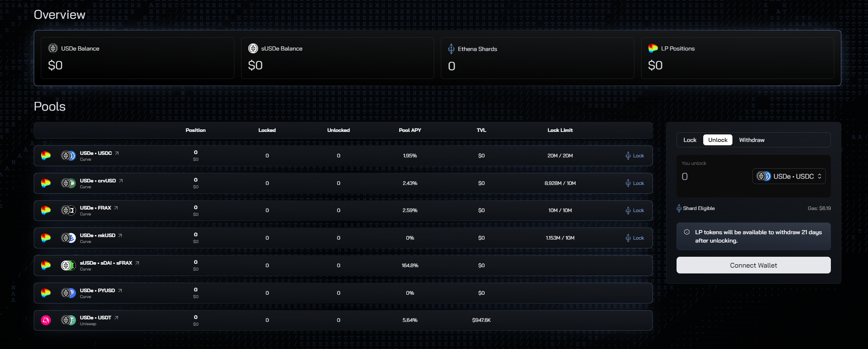Screen dimensions: 868x349
Task: Click Curve logo in sUSDe • sDAI • sFRAX row
Action: pos(46,266)
